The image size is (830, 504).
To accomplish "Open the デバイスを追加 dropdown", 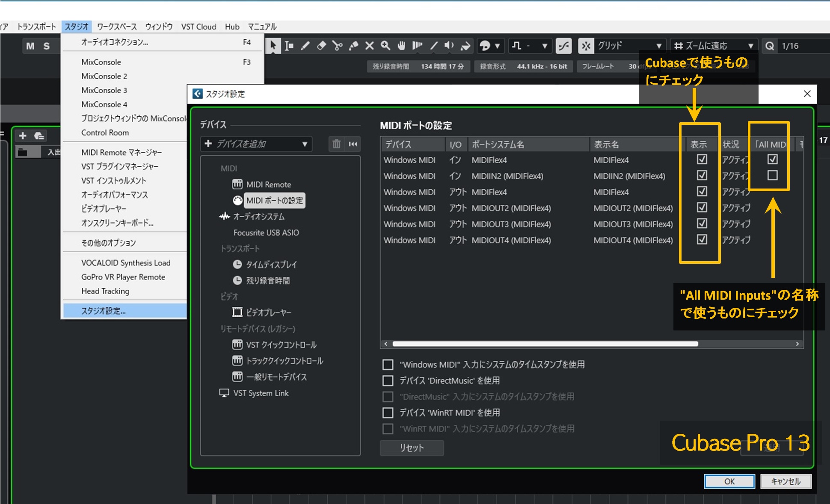I will (x=256, y=144).
